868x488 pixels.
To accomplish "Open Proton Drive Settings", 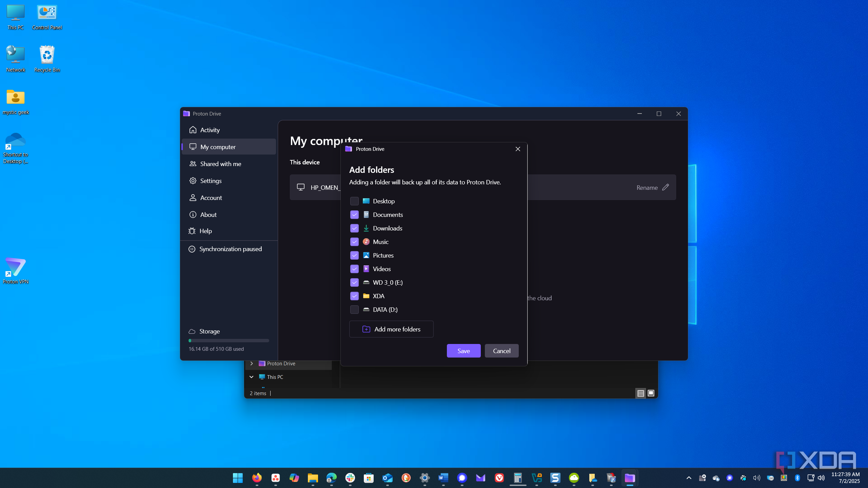I will click(x=229, y=181).
